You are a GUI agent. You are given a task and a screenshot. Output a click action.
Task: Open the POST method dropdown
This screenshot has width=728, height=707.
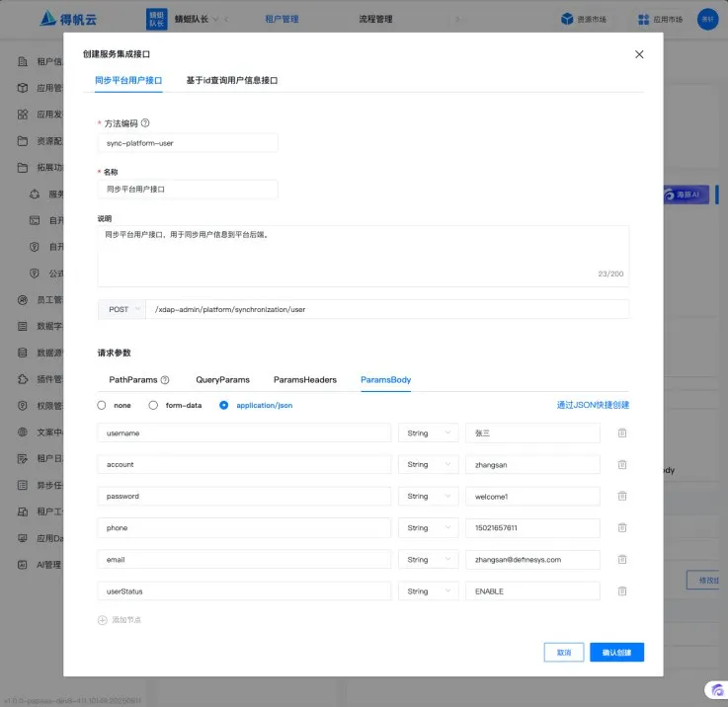121,309
